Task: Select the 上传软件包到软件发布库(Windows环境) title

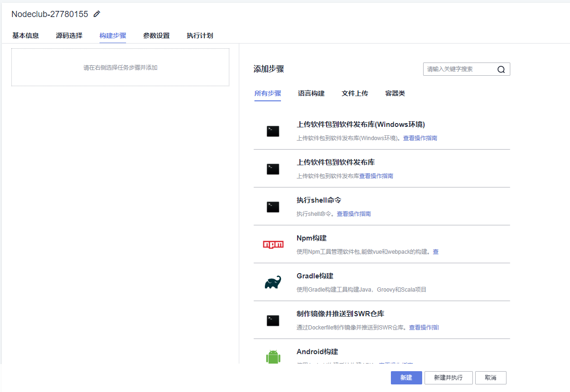Action: pyautogui.click(x=361, y=125)
